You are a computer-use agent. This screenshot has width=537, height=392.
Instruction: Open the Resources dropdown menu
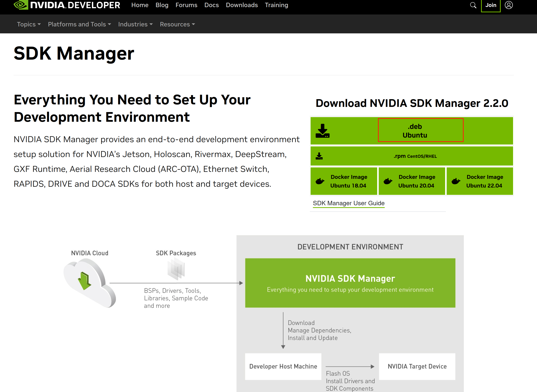pos(177,24)
